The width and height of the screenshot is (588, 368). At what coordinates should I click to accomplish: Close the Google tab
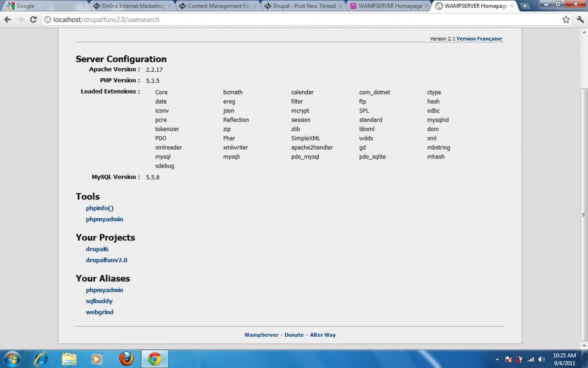click(83, 6)
